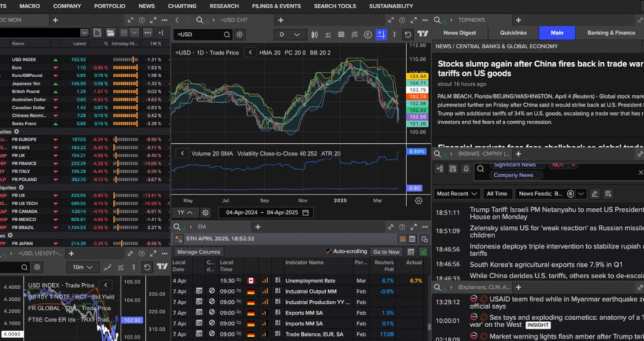This screenshot has height=341, width=644.
Task: Click TradingView logo icon in =USD chart toolbar
Action: click(x=423, y=35)
